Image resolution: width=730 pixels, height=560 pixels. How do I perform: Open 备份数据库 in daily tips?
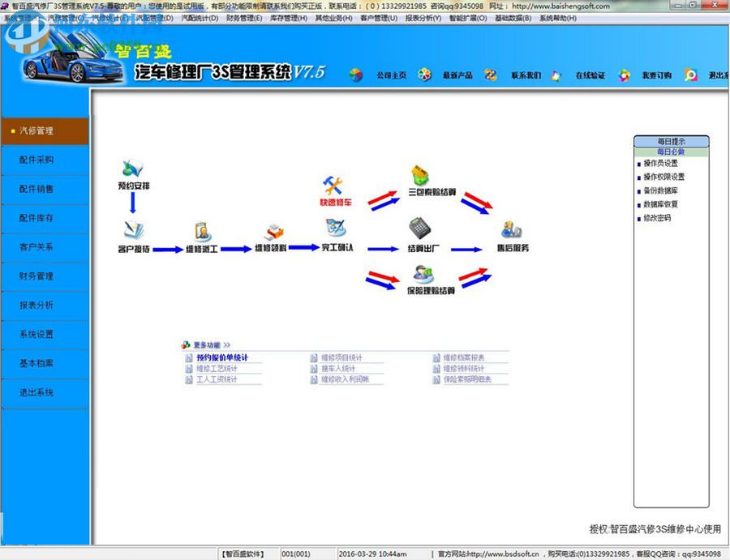click(660, 190)
